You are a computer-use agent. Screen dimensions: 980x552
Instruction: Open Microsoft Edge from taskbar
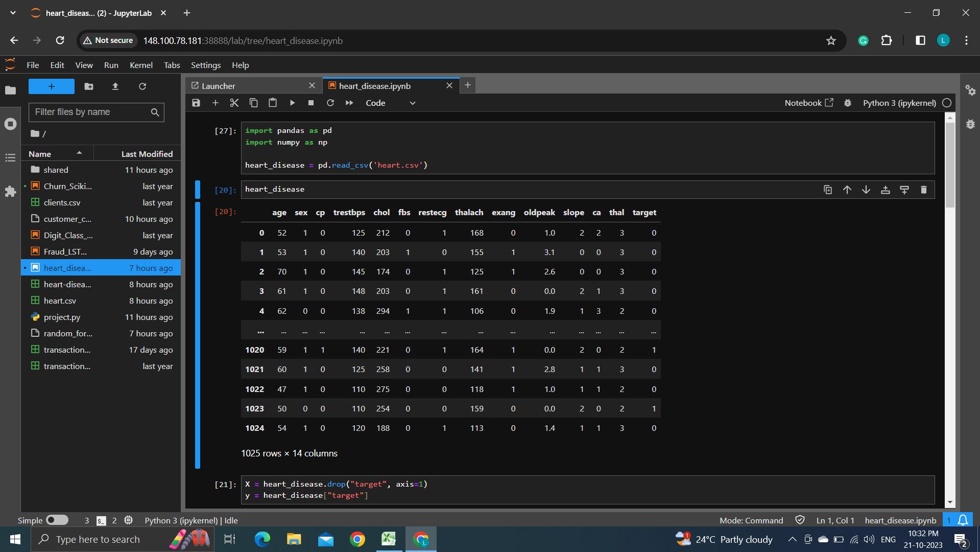(x=262, y=539)
